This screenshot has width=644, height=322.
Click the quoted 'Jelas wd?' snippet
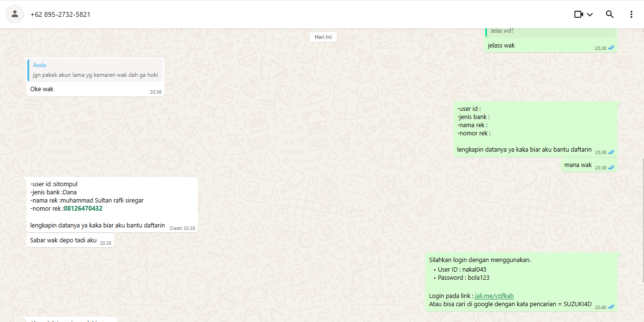pos(551,32)
